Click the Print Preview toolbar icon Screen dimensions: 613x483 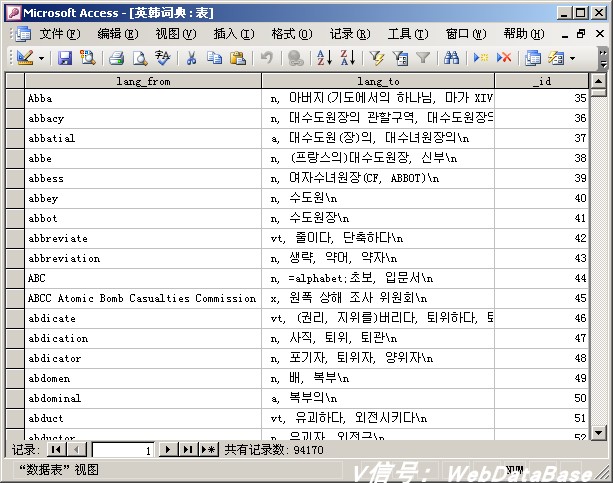point(140,58)
